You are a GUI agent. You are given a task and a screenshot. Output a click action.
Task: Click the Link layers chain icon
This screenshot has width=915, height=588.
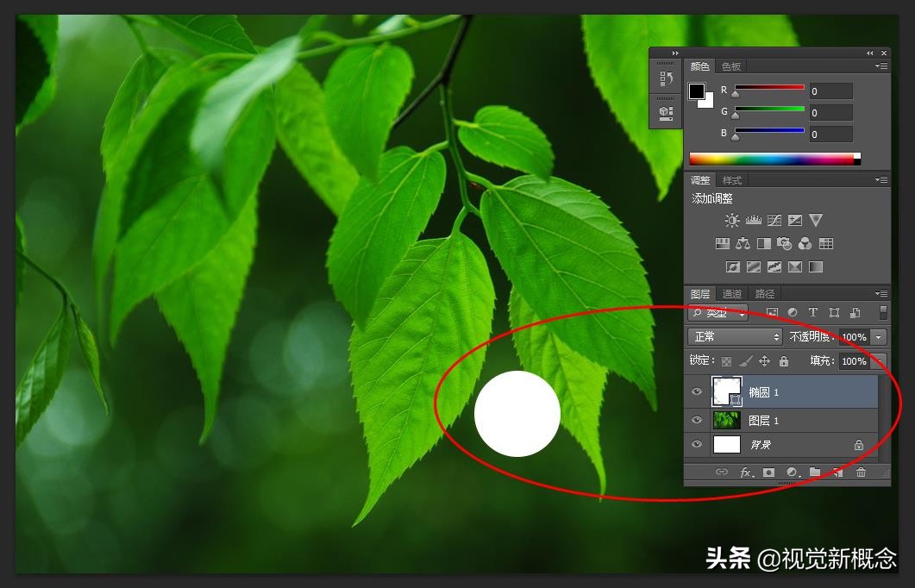(x=722, y=472)
